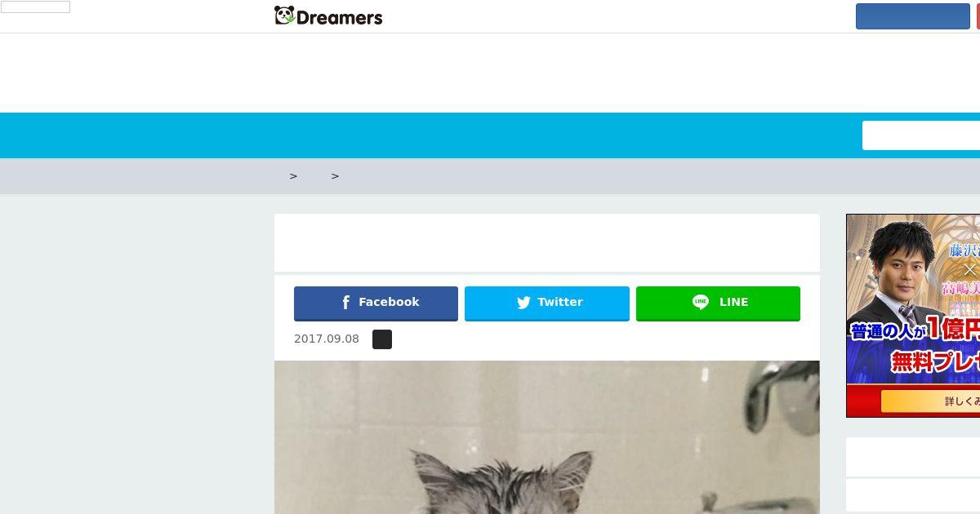Send the article via LINE button
The height and width of the screenshot is (514, 980).
tap(718, 304)
